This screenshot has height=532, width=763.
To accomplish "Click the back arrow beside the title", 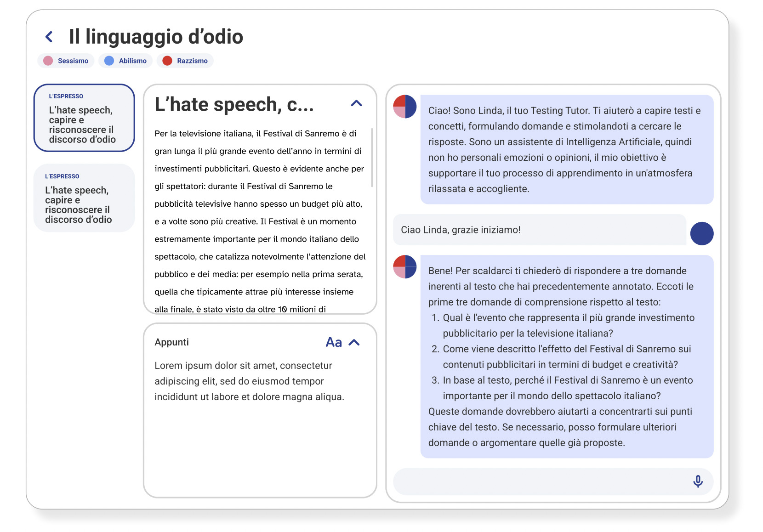I will (x=49, y=37).
